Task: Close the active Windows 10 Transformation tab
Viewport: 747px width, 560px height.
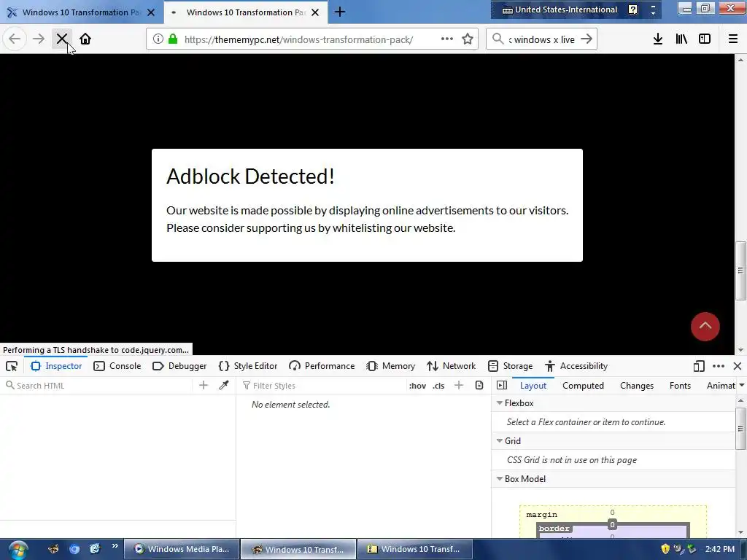Action: click(315, 12)
